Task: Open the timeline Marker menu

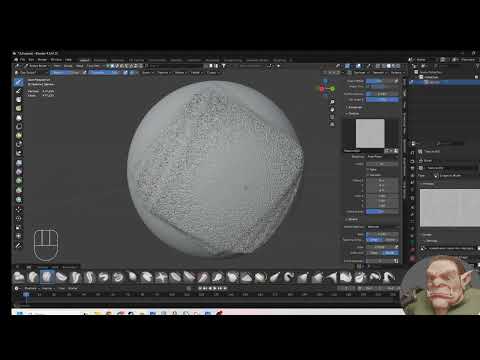Action: [x=73, y=288]
